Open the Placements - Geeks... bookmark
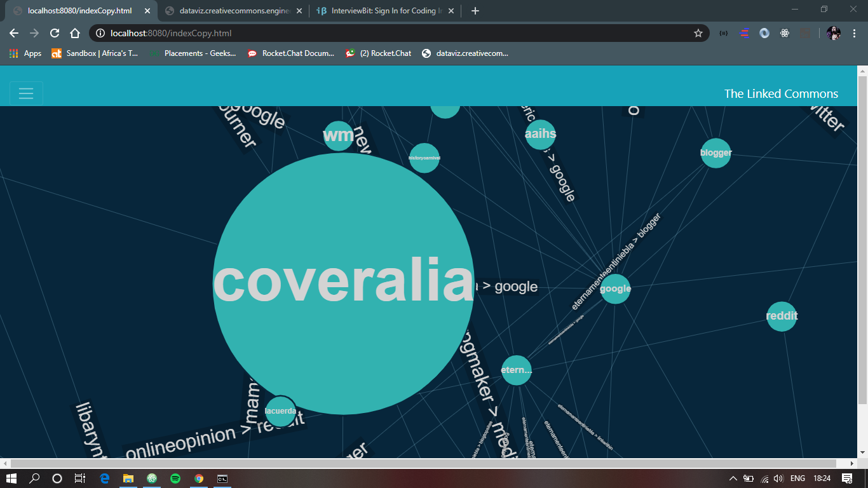 point(193,53)
